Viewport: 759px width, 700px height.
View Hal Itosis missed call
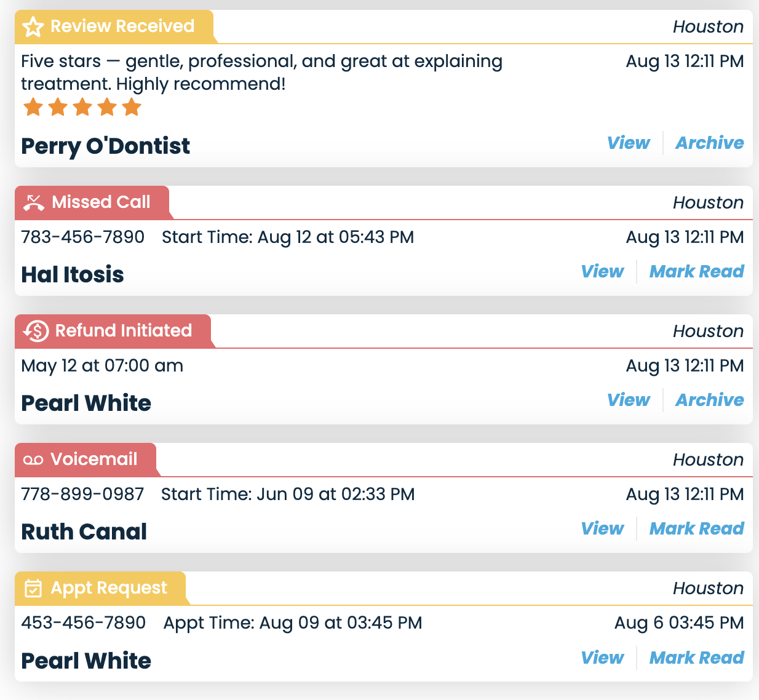tap(602, 271)
